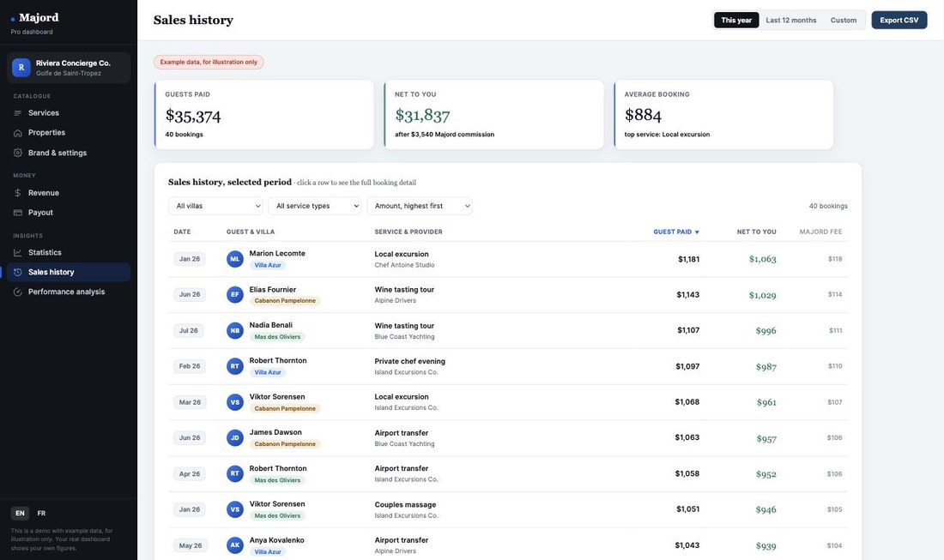This screenshot has height=560, width=944.
Task: Click Elias Fournier's EF avatar
Action: (x=235, y=295)
